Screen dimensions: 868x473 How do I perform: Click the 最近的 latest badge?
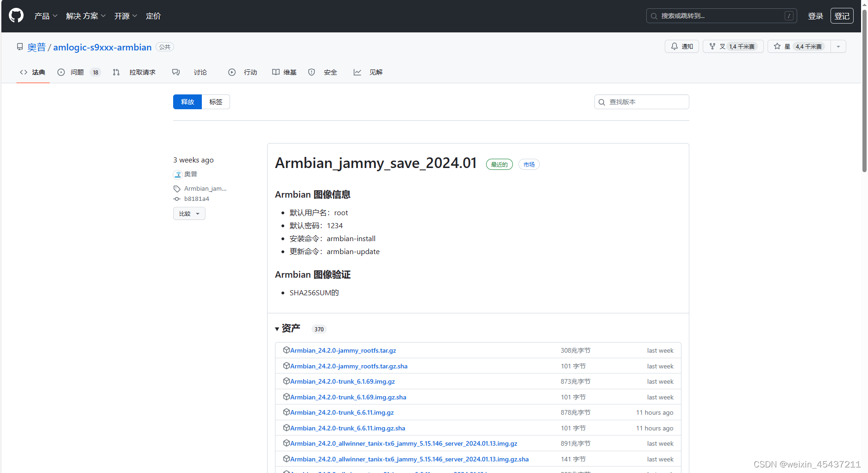click(500, 164)
